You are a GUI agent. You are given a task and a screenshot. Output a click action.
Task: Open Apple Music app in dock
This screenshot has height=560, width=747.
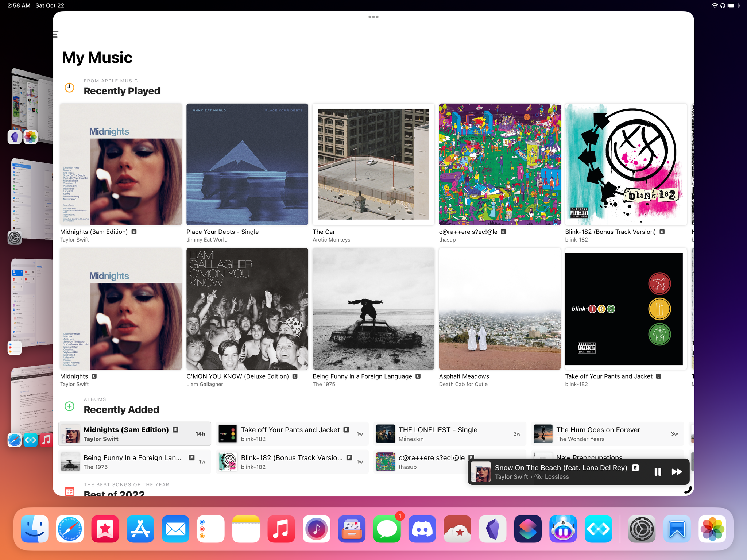tap(281, 529)
